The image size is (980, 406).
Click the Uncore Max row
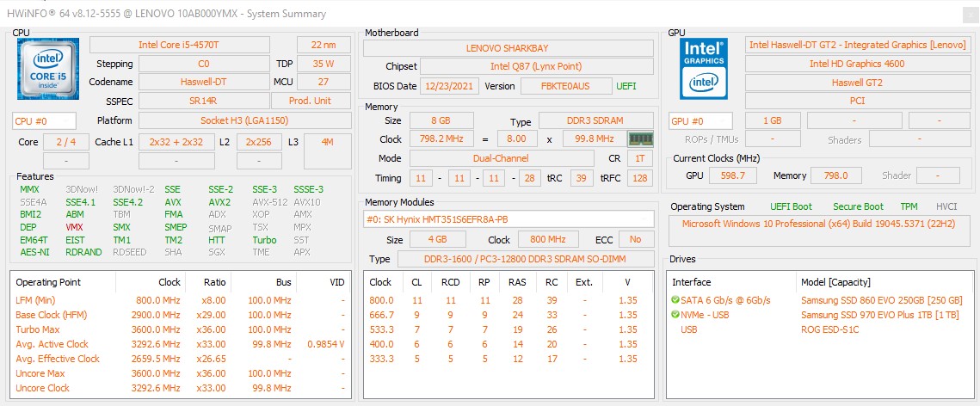[x=180, y=373]
